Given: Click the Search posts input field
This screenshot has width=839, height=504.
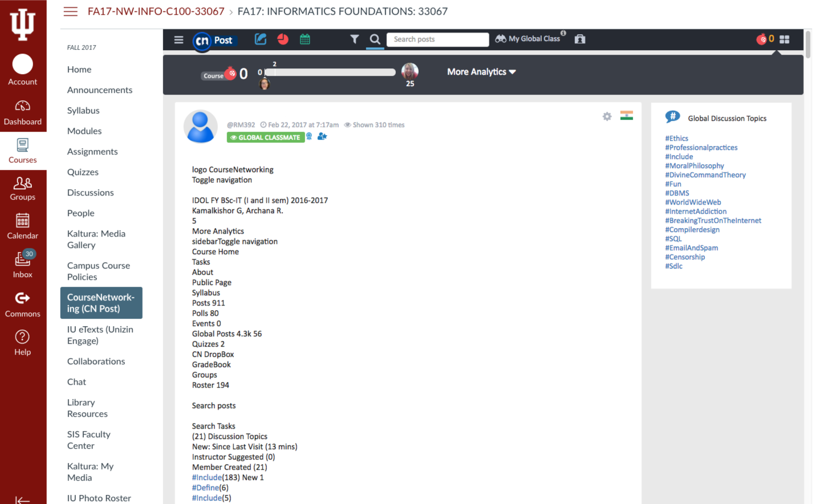Looking at the screenshot, I should (437, 39).
